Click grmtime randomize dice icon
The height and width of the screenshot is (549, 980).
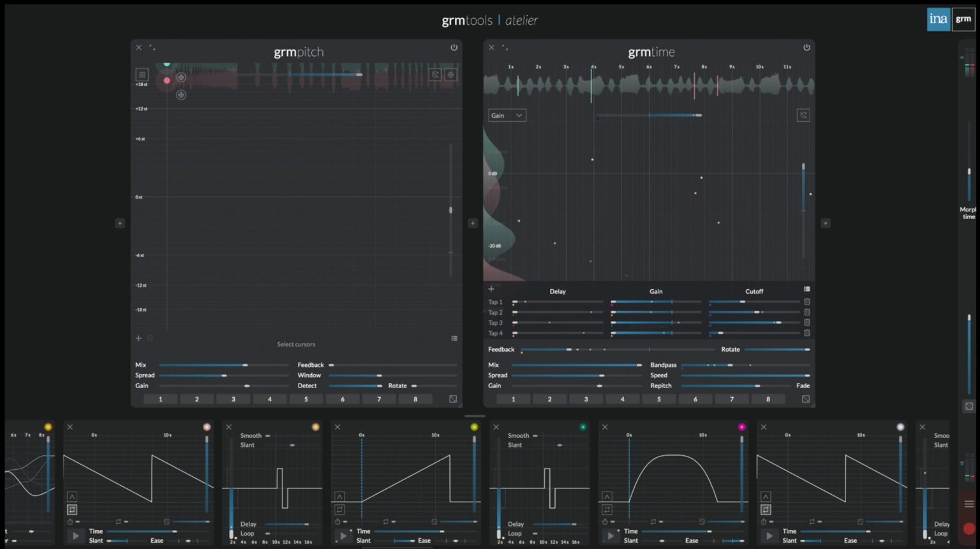(x=806, y=399)
